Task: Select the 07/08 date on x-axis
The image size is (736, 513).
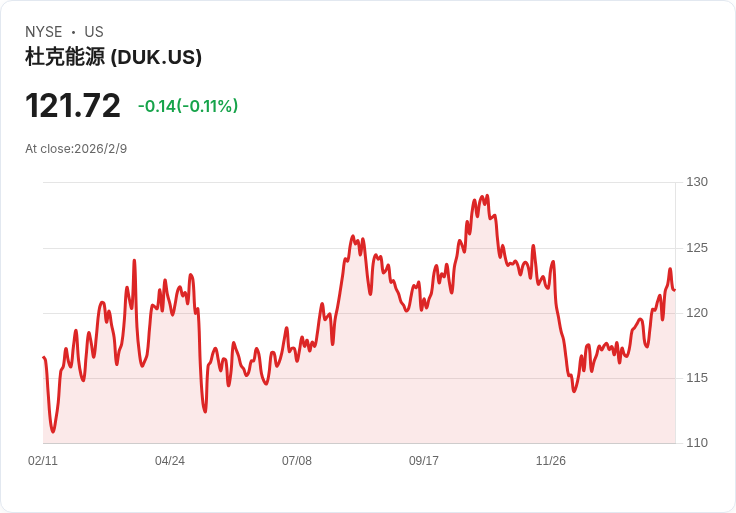Action: 297,461
